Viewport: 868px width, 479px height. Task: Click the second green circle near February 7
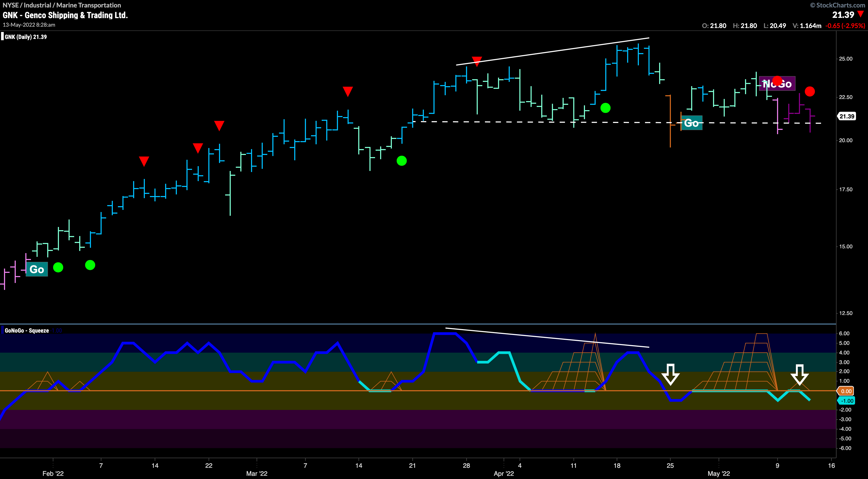point(90,265)
